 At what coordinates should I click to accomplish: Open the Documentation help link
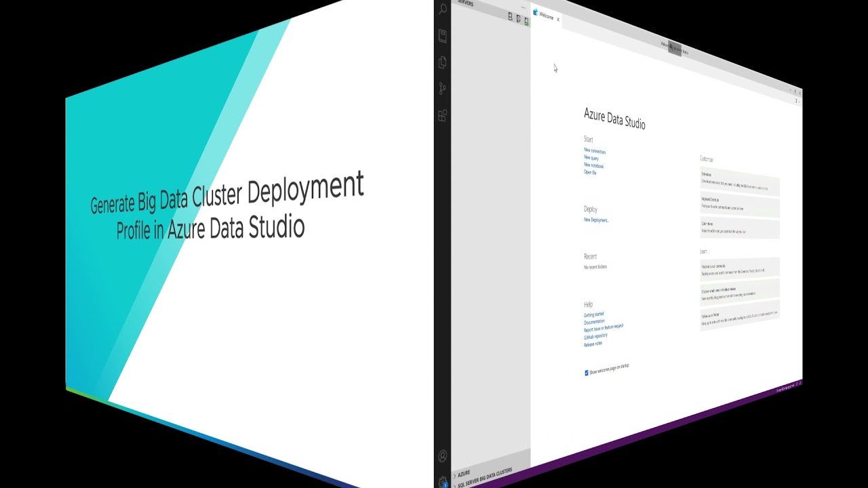pos(594,322)
